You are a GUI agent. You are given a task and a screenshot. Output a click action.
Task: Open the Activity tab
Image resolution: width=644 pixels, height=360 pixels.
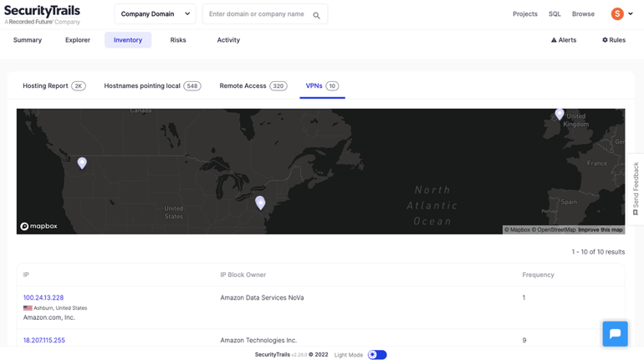click(228, 40)
